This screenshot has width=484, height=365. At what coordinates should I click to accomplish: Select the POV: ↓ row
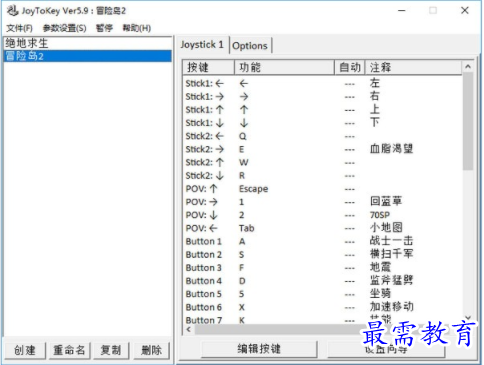point(322,215)
